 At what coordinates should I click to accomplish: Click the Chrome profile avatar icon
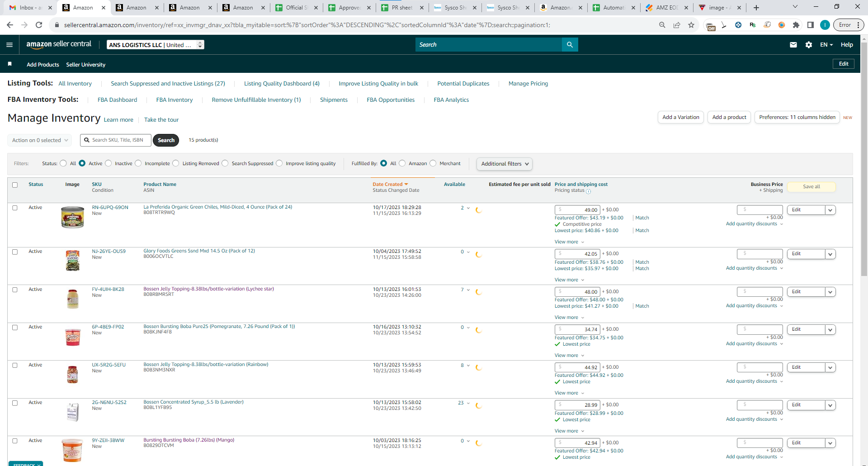[825, 25]
